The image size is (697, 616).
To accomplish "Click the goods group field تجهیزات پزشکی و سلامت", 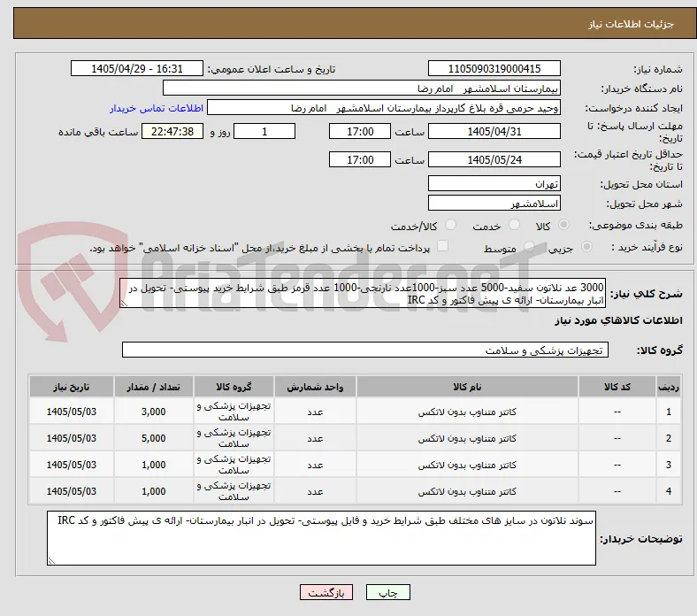I will tap(365, 350).
